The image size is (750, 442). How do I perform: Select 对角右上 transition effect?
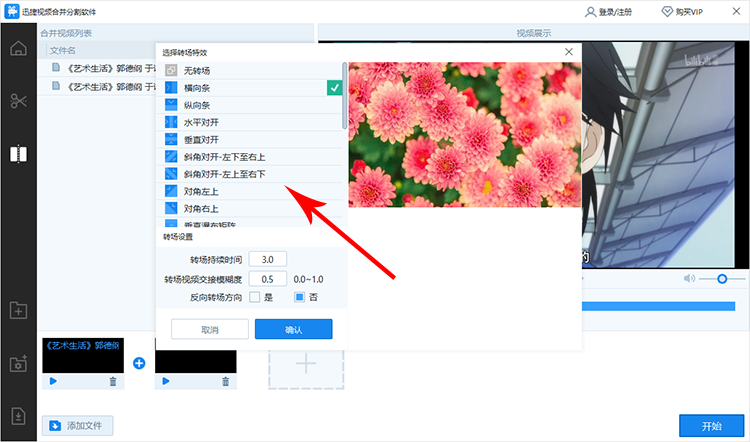pos(250,208)
